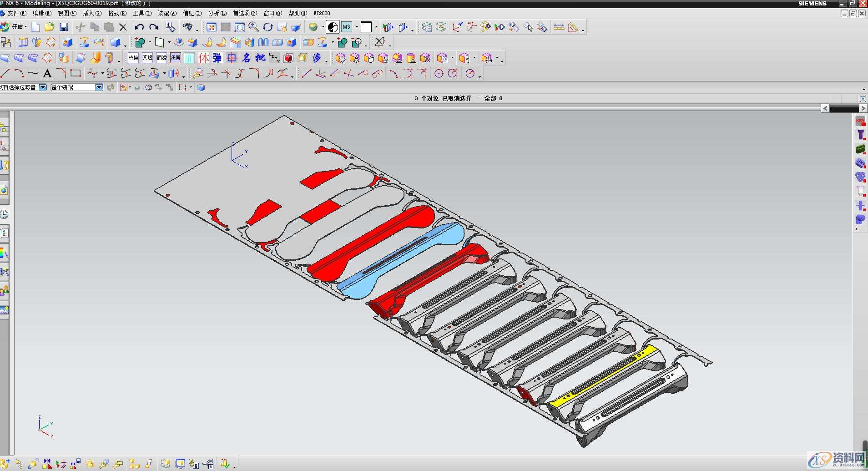
Task: Select the Rotate view tool
Action: coord(267,27)
